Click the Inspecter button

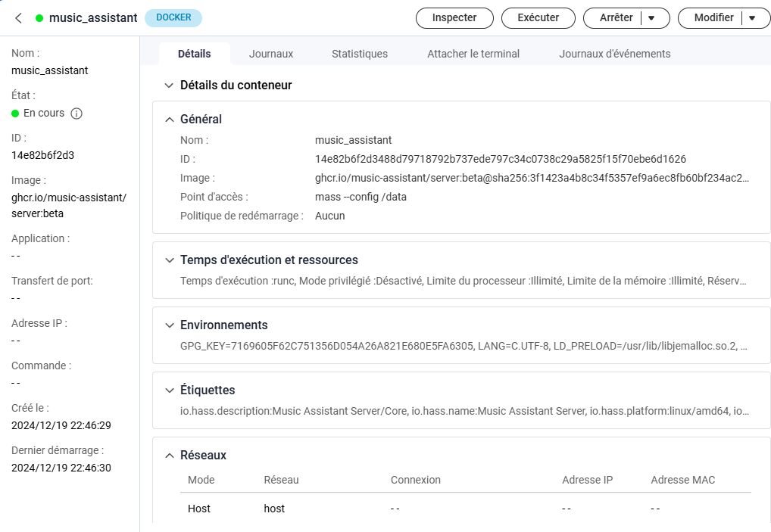454,18
